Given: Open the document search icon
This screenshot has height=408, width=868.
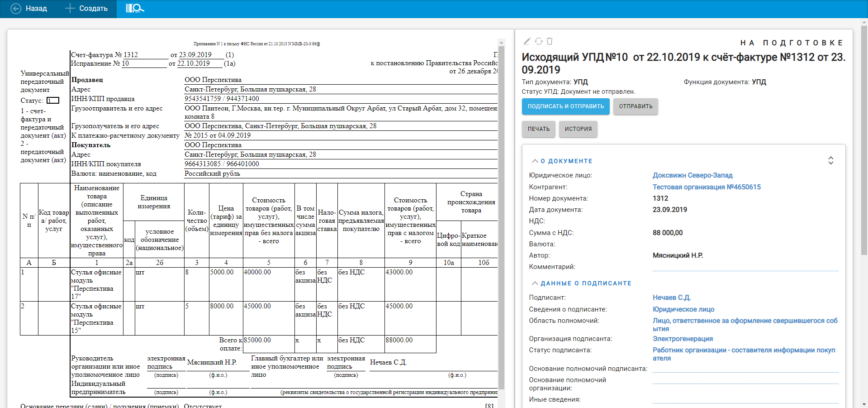Looking at the screenshot, I should pos(135,9).
